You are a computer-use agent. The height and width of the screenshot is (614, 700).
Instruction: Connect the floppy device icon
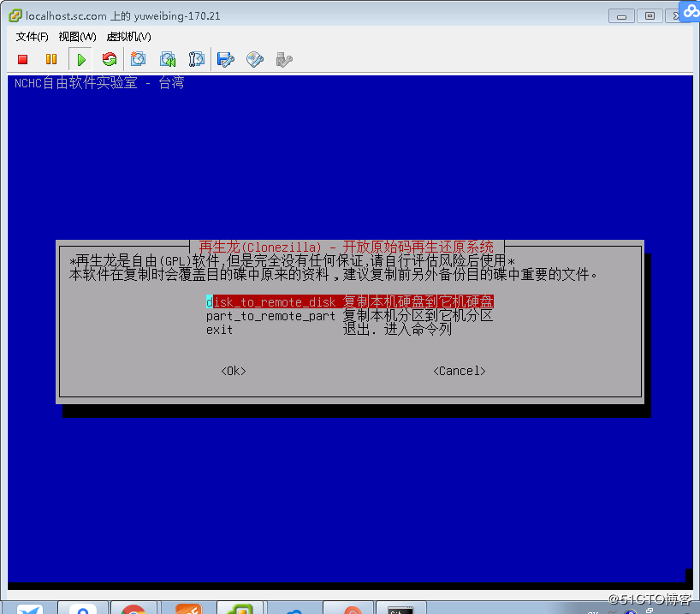coord(225,59)
